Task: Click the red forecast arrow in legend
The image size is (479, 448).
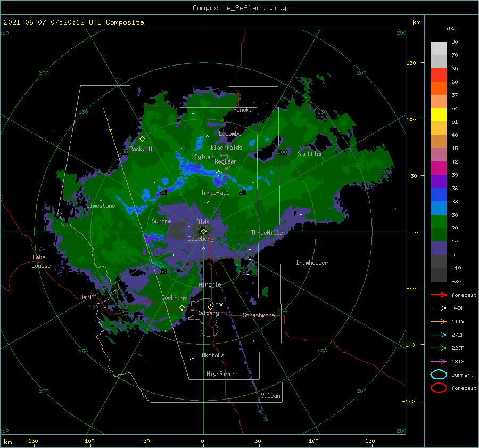Action: click(x=439, y=295)
